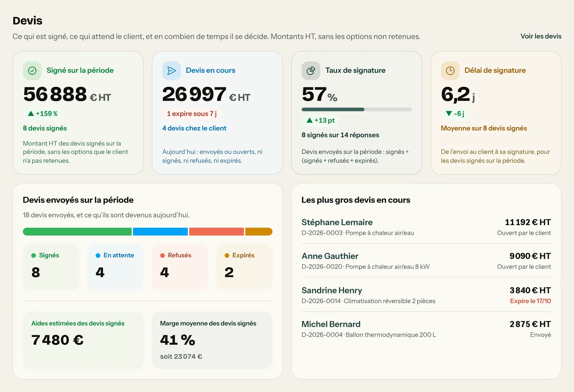Click the Expire le 17/10 status text
Image resolution: width=574 pixels, height=392 pixels.
531,301
